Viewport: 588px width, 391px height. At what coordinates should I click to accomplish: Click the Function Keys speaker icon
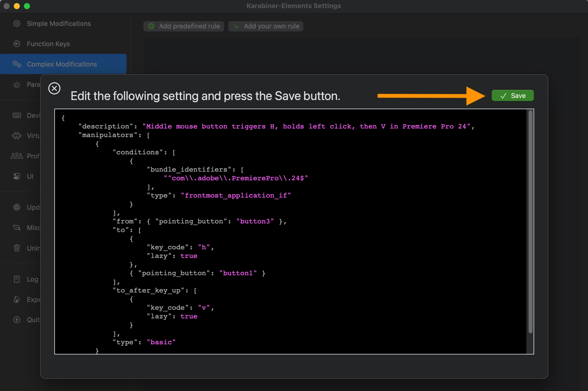pyautogui.click(x=17, y=44)
